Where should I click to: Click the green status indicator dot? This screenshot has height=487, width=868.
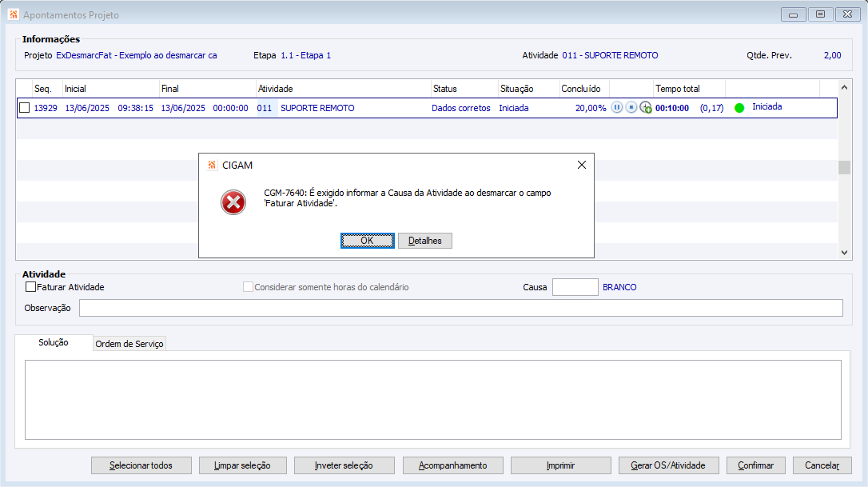pyautogui.click(x=739, y=108)
